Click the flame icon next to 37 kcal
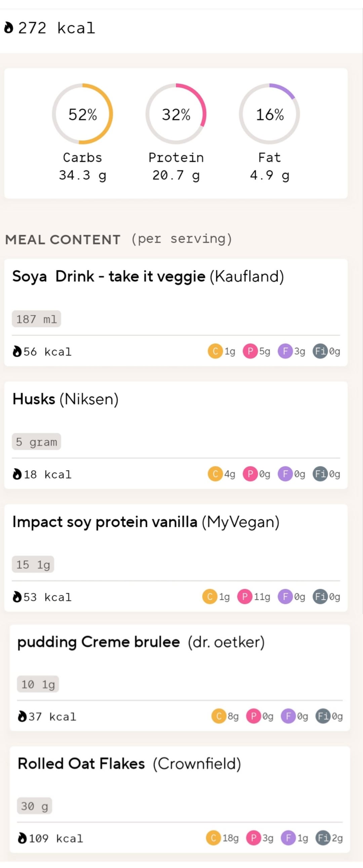The height and width of the screenshot is (868, 363). [x=22, y=717]
